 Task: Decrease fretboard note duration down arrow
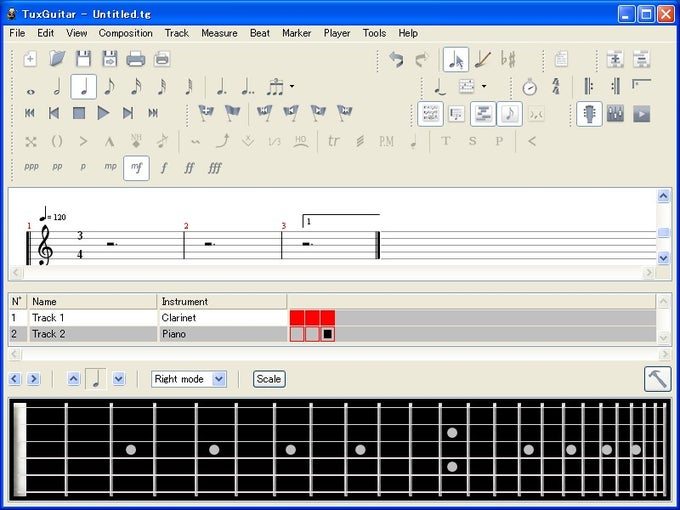click(119, 379)
